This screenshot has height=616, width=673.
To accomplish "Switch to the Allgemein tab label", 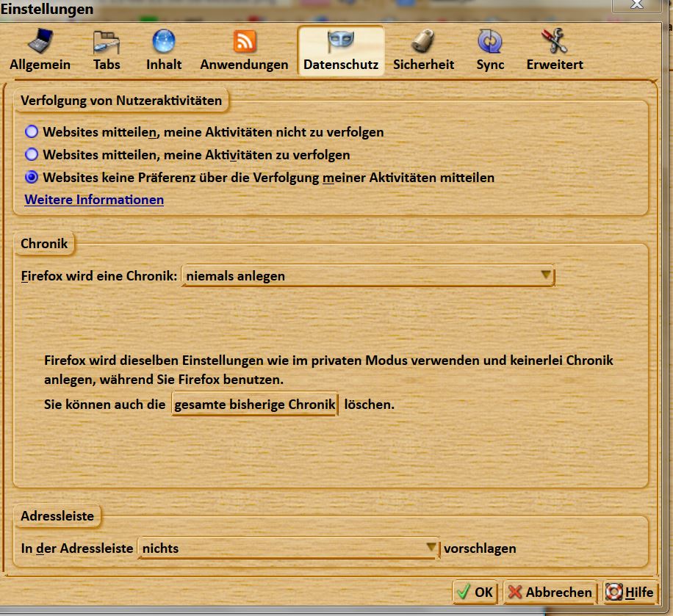I will pyautogui.click(x=40, y=65).
